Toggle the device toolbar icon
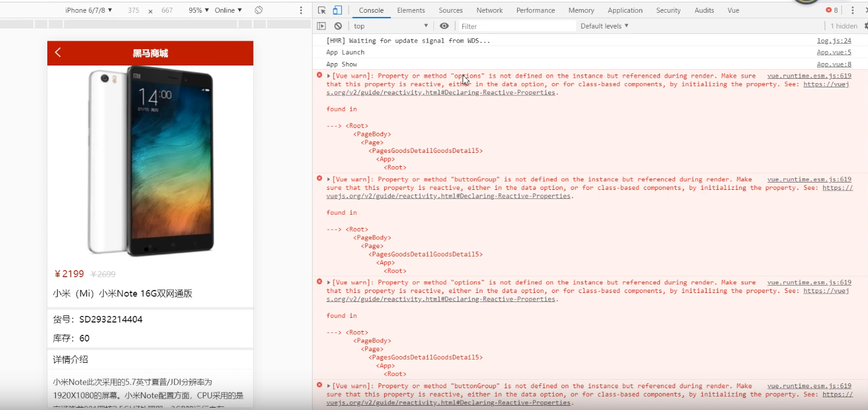This screenshot has width=868, height=410. click(337, 10)
